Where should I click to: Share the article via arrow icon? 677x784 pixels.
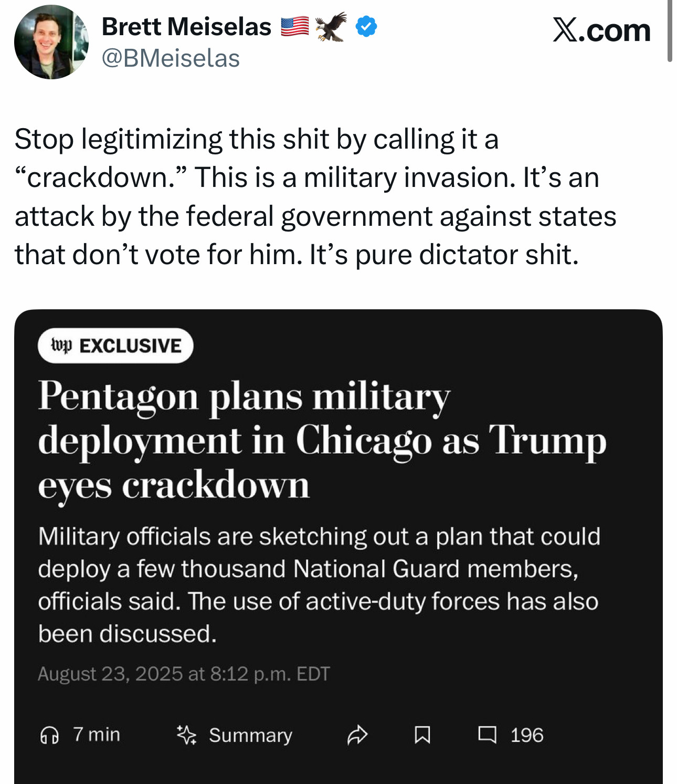tap(357, 735)
